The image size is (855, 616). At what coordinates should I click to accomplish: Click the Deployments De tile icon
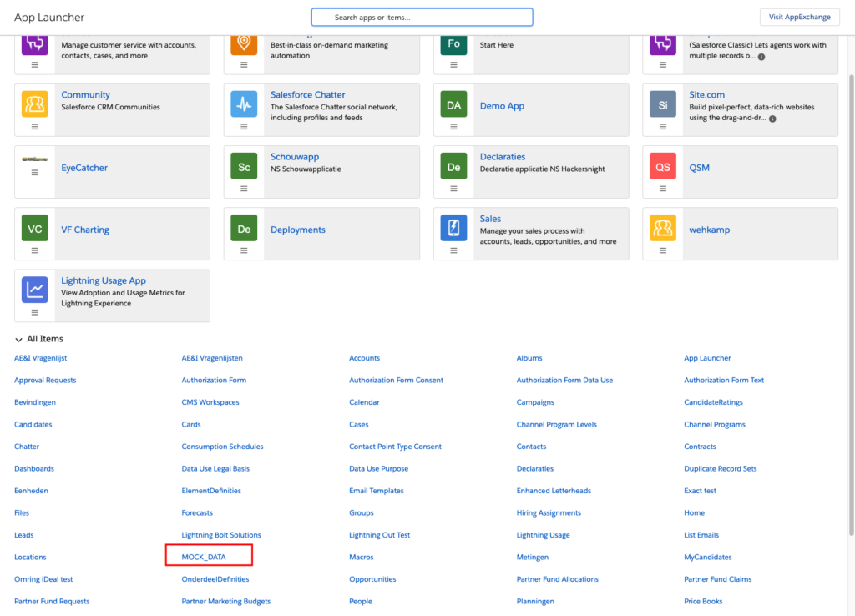[x=244, y=228]
